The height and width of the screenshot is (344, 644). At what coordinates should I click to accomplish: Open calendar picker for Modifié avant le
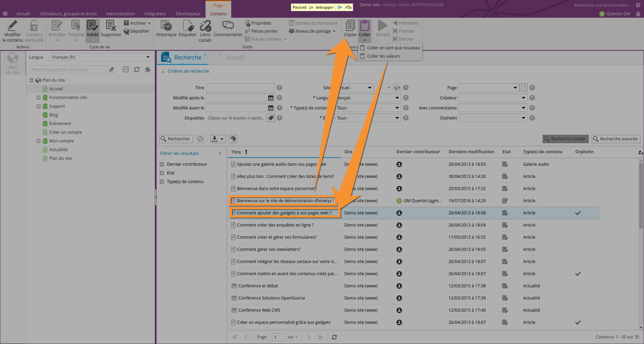[271, 108]
